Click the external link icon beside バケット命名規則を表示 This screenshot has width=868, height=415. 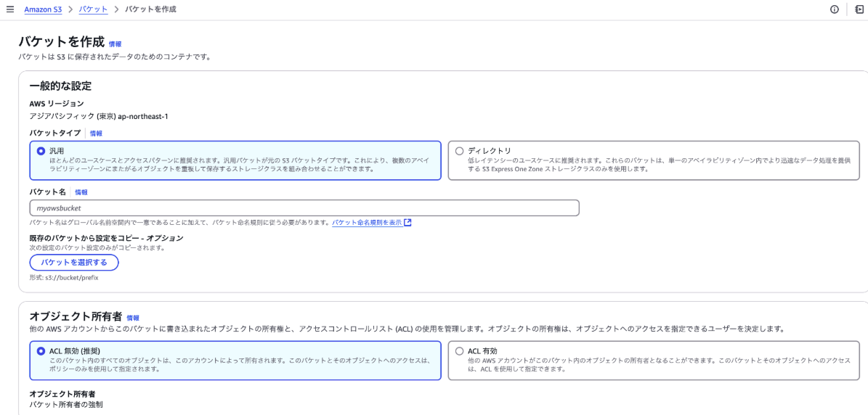click(x=408, y=223)
